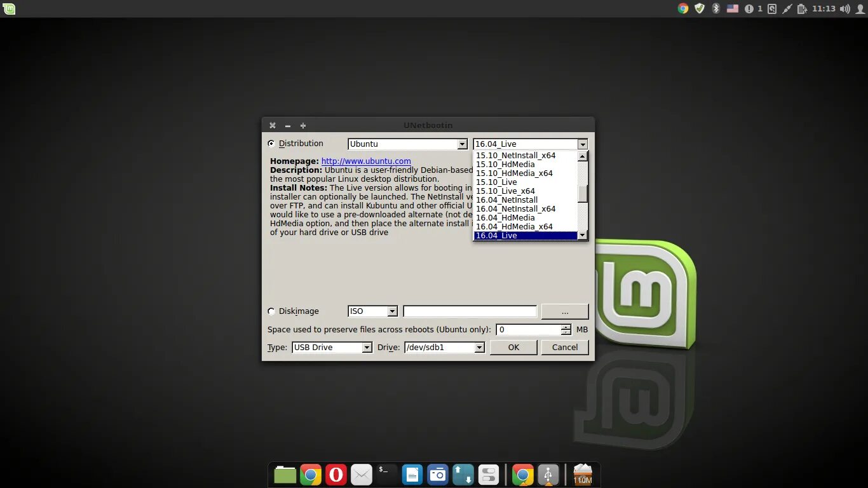Launch Opera from the dock
Screen dimensions: 868x488
[336, 475]
